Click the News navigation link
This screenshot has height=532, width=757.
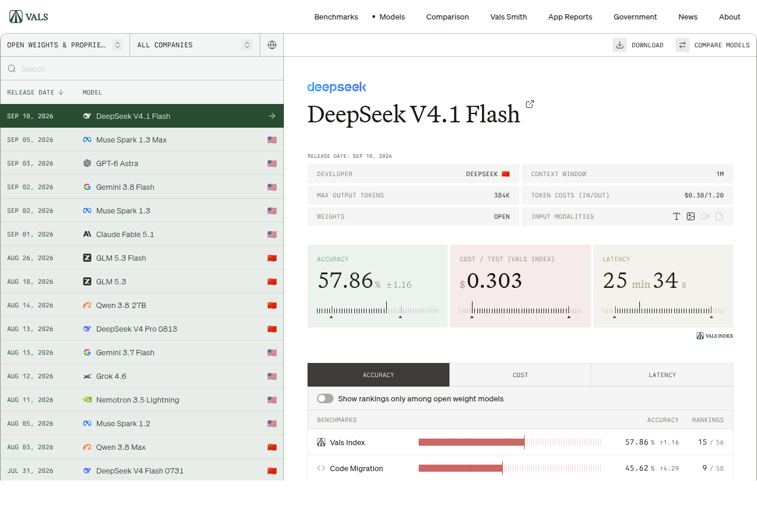(688, 17)
